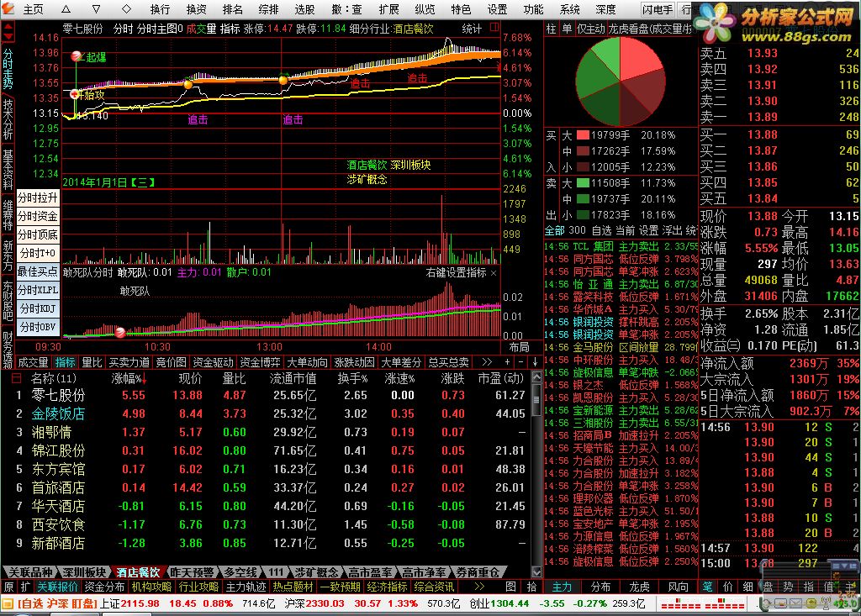
Task: Click the 开始攻 marker icon on the chart
Action: (75, 94)
